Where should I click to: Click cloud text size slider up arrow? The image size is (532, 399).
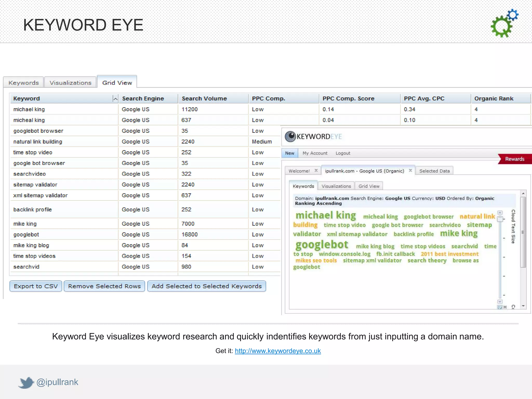point(500,213)
